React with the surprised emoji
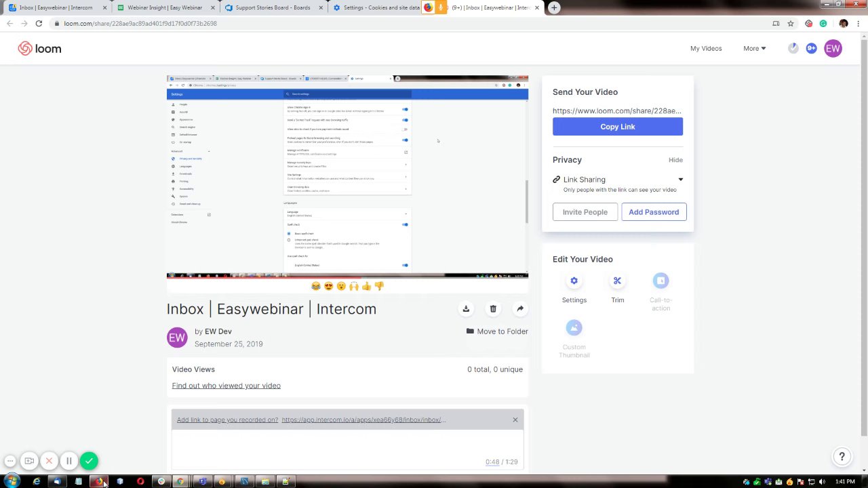This screenshot has width=868, height=488. point(341,286)
